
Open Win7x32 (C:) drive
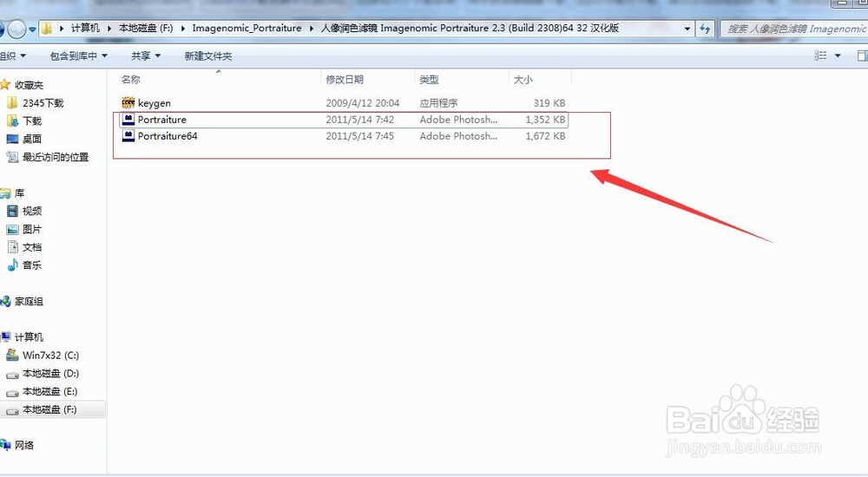point(50,356)
